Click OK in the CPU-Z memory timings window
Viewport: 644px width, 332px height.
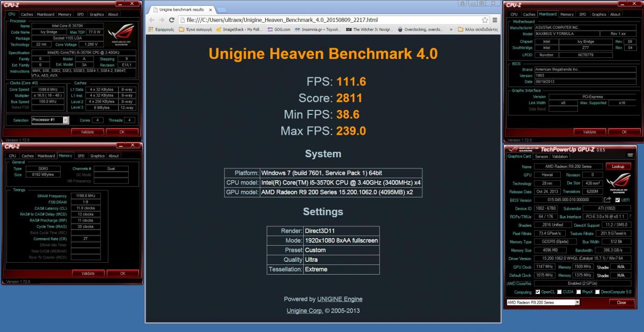point(123,273)
